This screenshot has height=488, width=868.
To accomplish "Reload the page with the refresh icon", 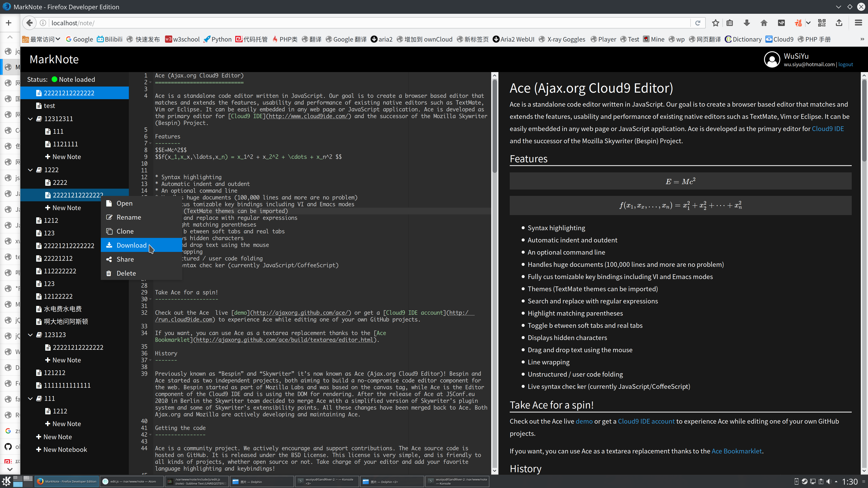I will pos(698,23).
